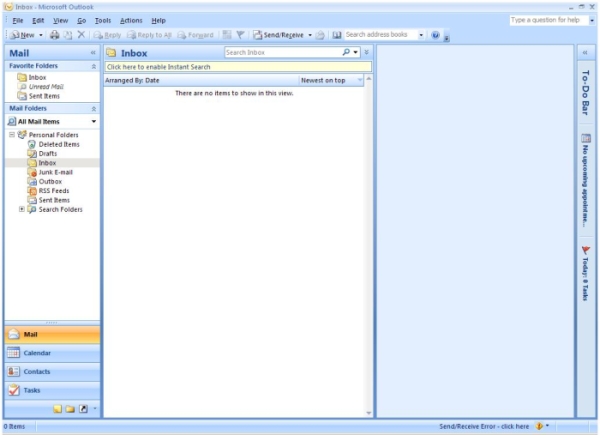
Task: Open the Tools menu
Action: pyautogui.click(x=103, y=21)
